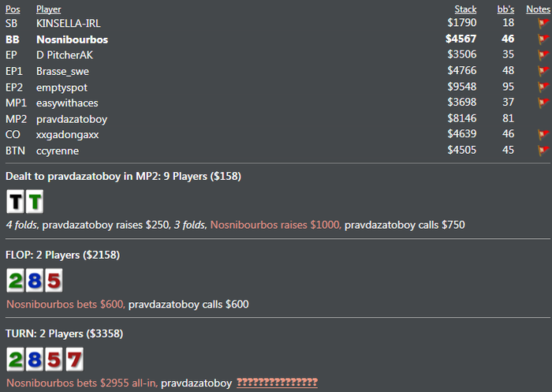Open notes flag for ccyrenne

[x=543, y=150]
